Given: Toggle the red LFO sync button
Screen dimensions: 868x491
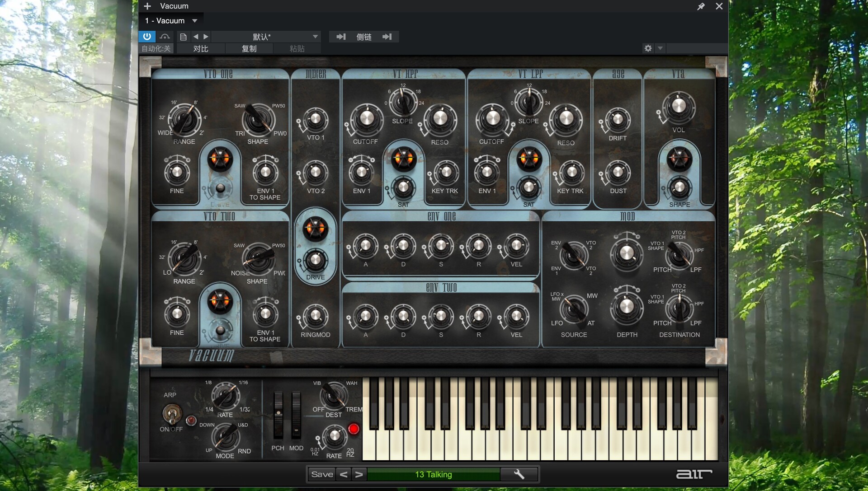Looking at the screenshot, I should click(354, 429).
